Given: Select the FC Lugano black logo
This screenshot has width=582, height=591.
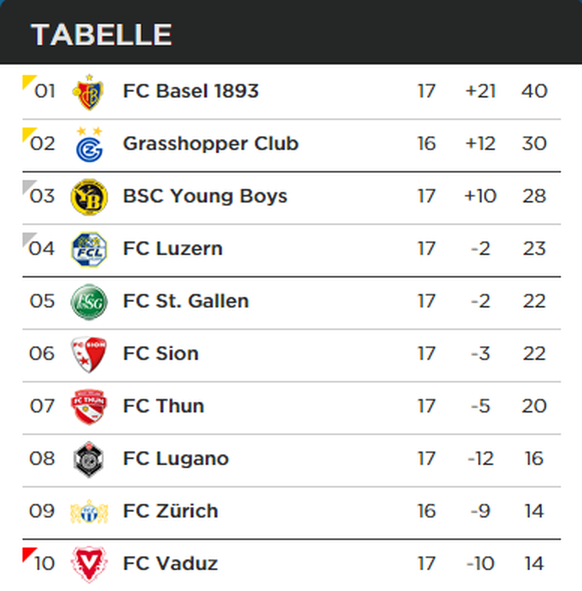Looking at the screenshot, I should 89,459.
